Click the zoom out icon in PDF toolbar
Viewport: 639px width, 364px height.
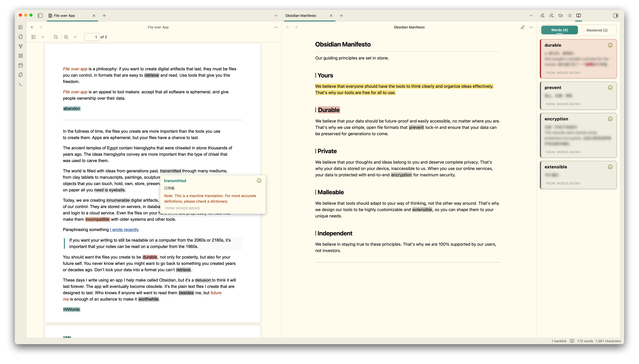tap(56, 37)
